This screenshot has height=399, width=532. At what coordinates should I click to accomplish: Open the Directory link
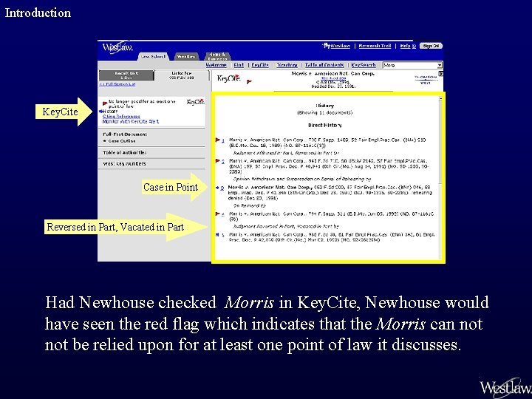click(x=287, y=65)
